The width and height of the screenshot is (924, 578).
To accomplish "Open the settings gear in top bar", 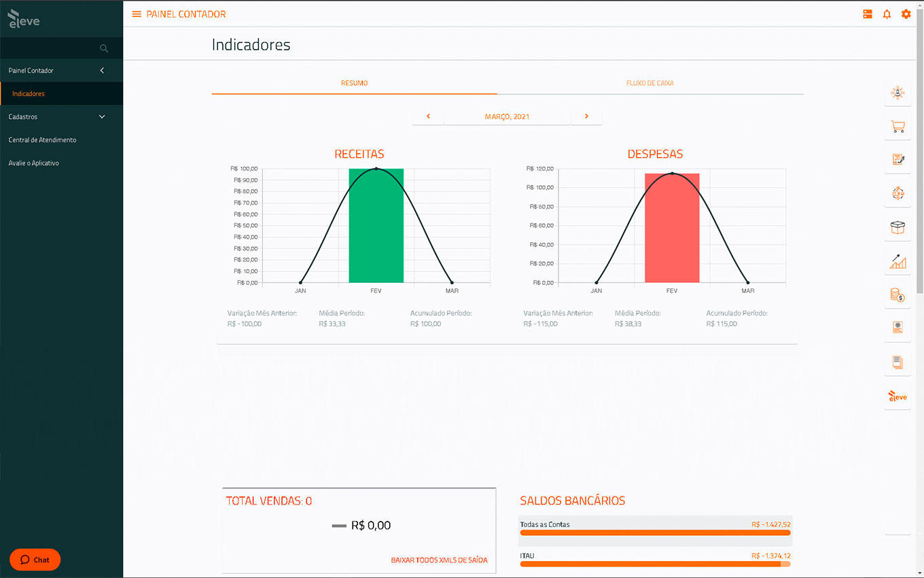I will coord(906,14).
